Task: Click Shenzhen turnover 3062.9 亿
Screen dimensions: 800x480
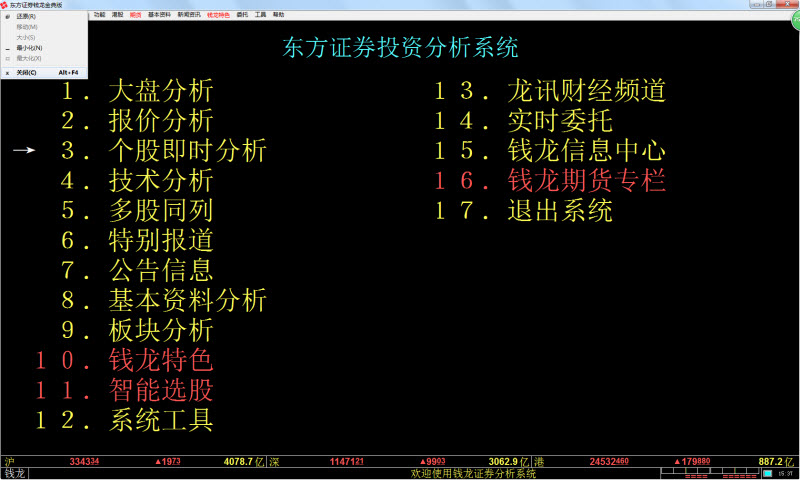Action: pyautogui.click(x=509, y=462)
